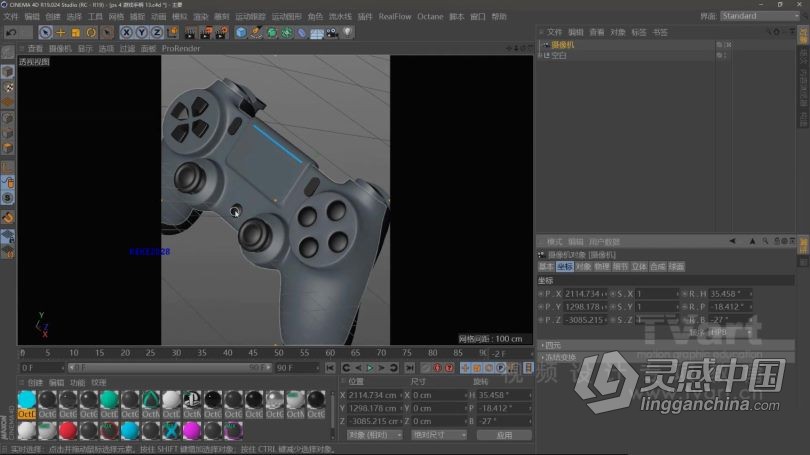Add a Floor environment object icon
The image size is (810, 455).
317,33
